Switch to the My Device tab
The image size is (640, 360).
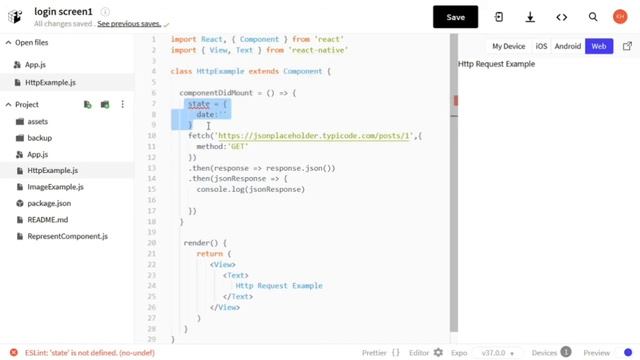point(509,46)
